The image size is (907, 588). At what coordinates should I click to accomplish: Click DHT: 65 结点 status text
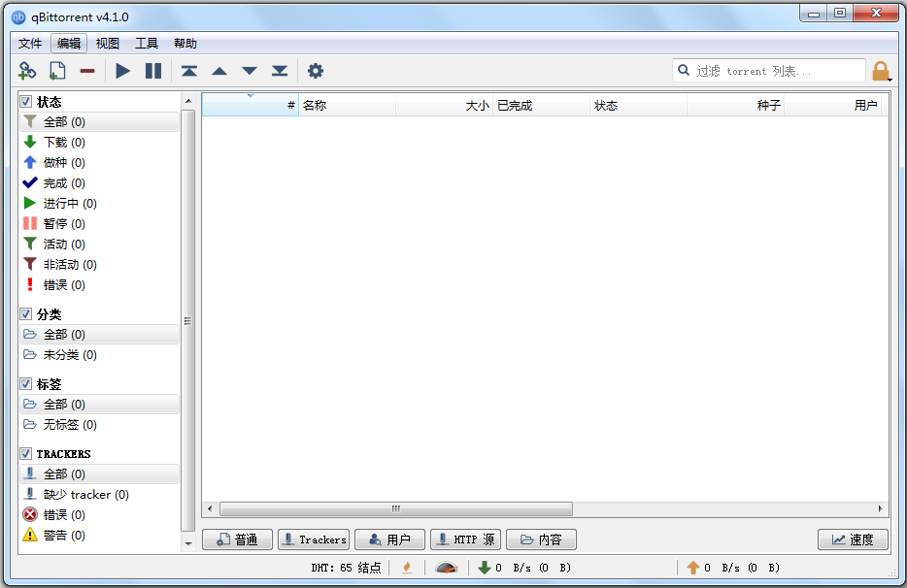click(x=346, y=568)
